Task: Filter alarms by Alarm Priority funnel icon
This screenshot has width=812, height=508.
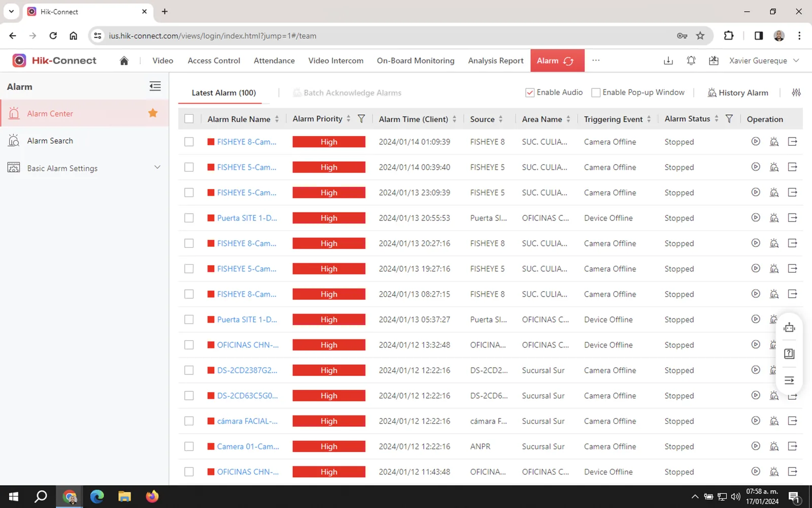Action: pos(361,119)
